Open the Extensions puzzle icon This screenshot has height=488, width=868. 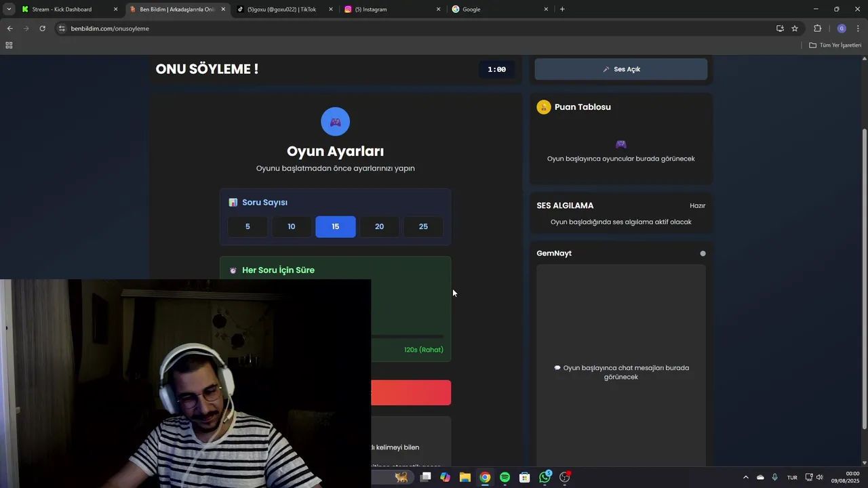coord(817,28)
